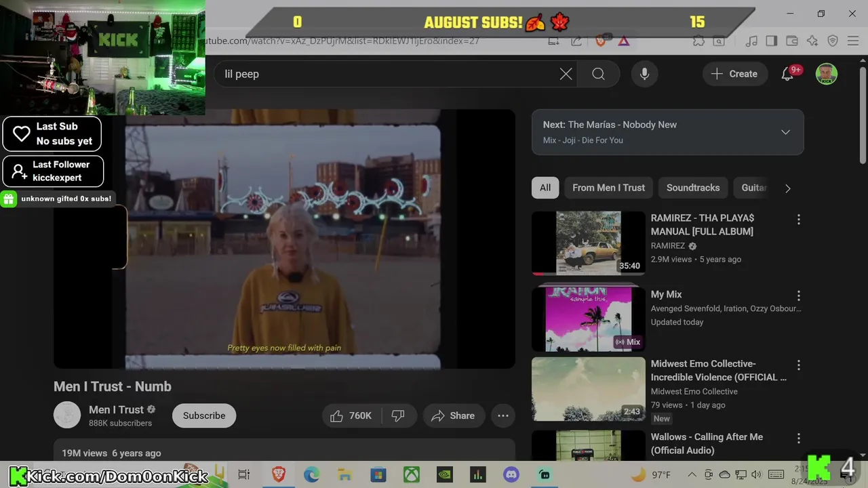This screenshot has width=868, height=488.
Task: Open the Brave Wallet icon
Action: pos(791,41)
